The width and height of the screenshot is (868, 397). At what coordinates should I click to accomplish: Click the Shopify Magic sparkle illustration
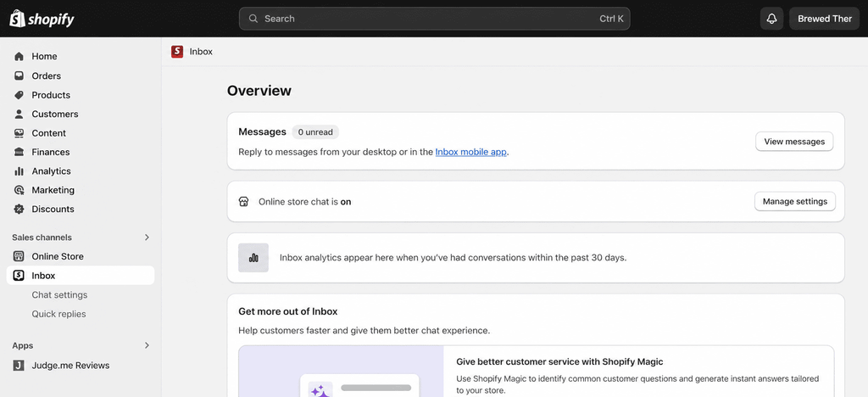pos(319,391)
